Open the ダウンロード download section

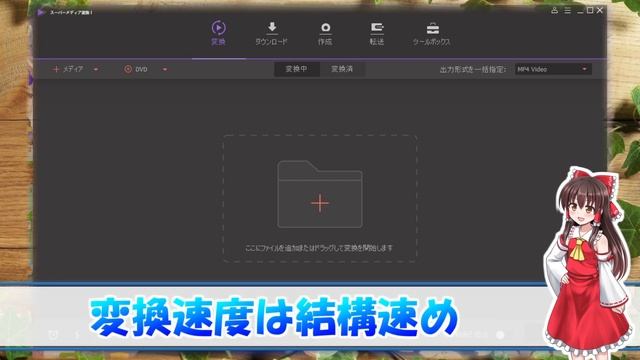(x=271, y=33)
